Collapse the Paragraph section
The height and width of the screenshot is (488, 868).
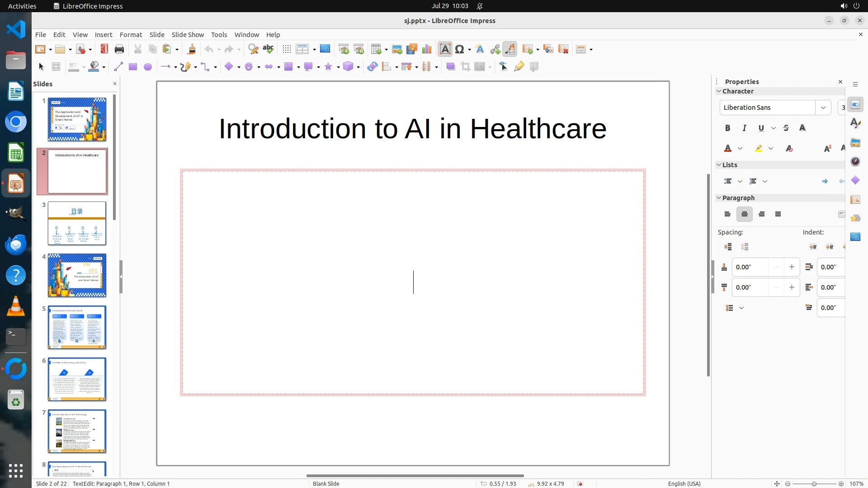[719, 198]
